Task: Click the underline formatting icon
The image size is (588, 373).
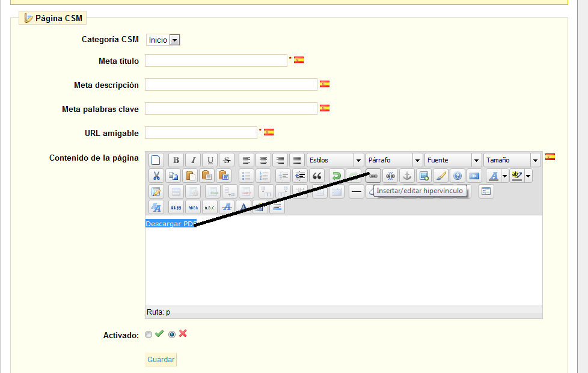Action: [210, 160]
